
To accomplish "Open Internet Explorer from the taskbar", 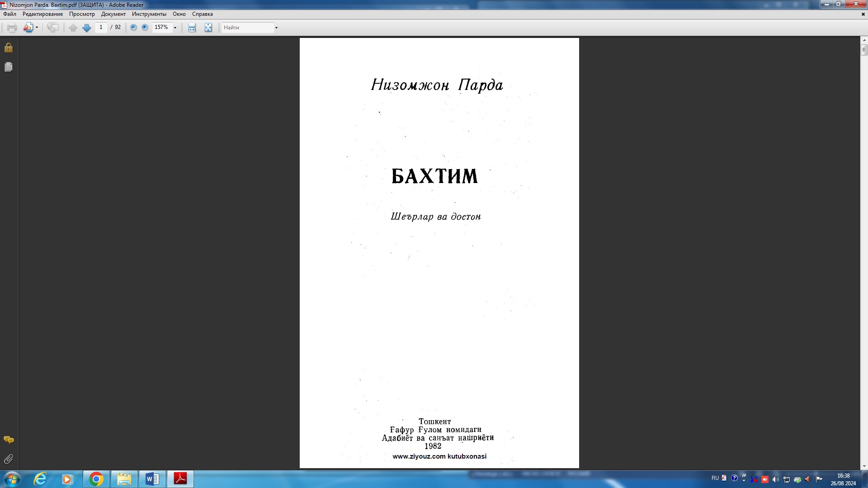I will (x=40, y=479).
